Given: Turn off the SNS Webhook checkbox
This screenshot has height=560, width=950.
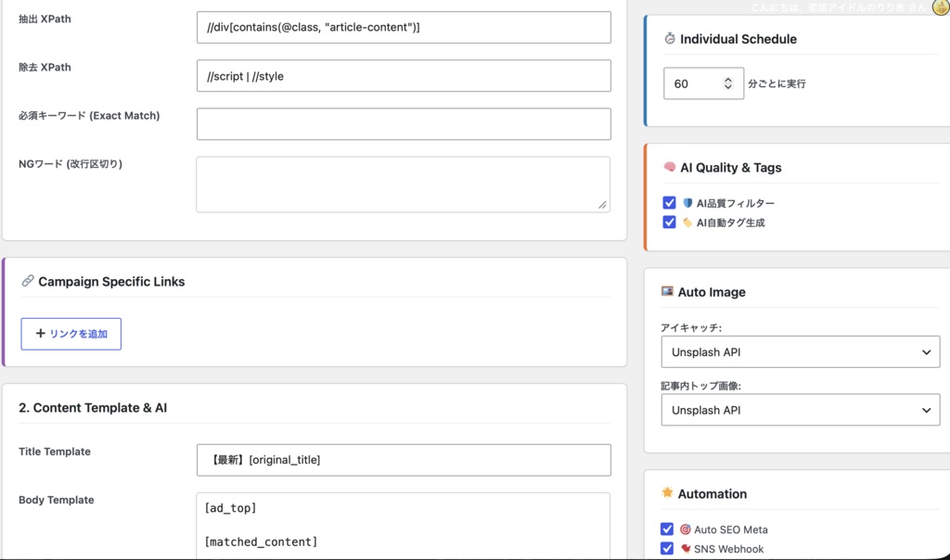Looking at the screenshot, I should pos(666,549).
